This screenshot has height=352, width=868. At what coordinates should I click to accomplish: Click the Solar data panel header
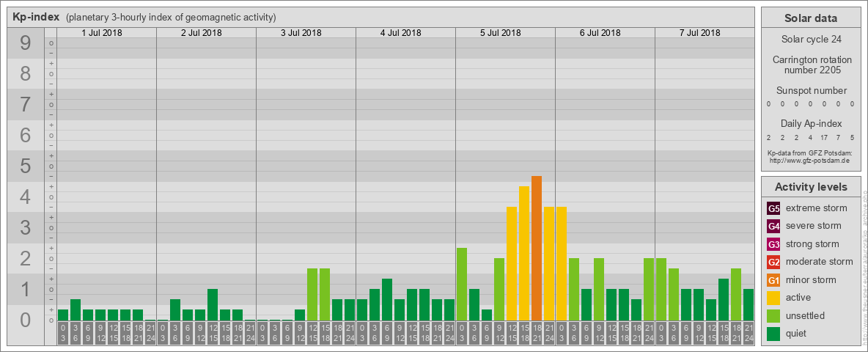pos(810,18)
